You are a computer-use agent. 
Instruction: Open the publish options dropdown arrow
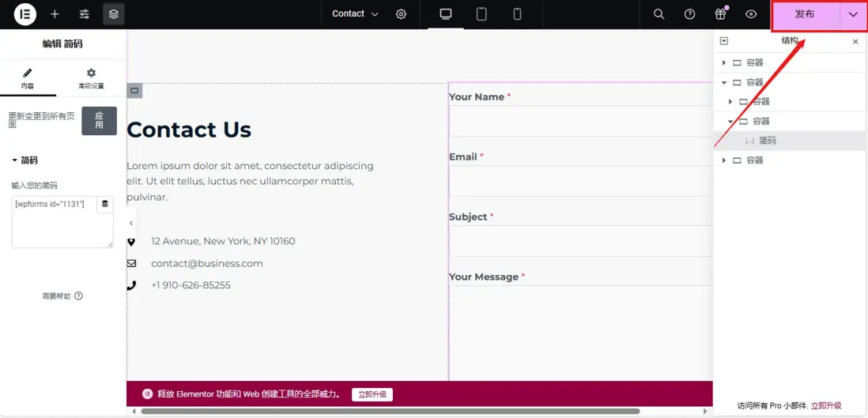coord(852,15)
